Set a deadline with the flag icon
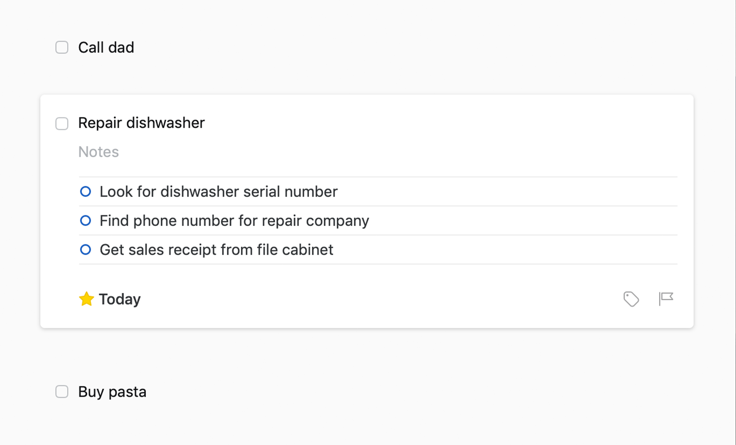This screenshot has height=445, width=736. pyautogui.click(x=666, y=299)
